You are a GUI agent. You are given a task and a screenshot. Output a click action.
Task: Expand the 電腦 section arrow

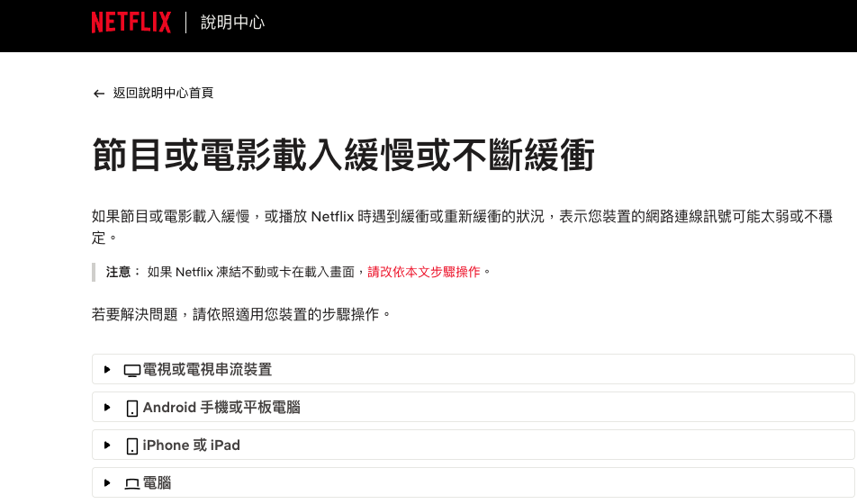107,482
